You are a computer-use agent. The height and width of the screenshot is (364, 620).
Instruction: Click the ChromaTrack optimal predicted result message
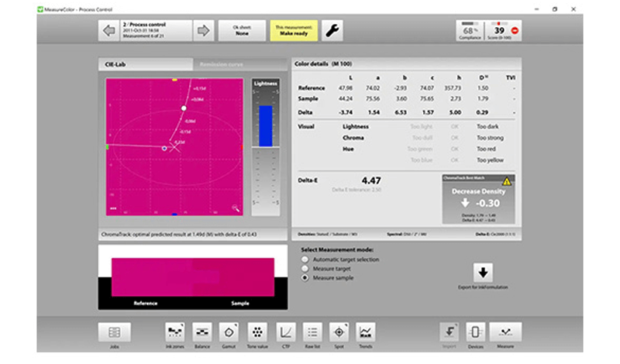coord(179,235)
